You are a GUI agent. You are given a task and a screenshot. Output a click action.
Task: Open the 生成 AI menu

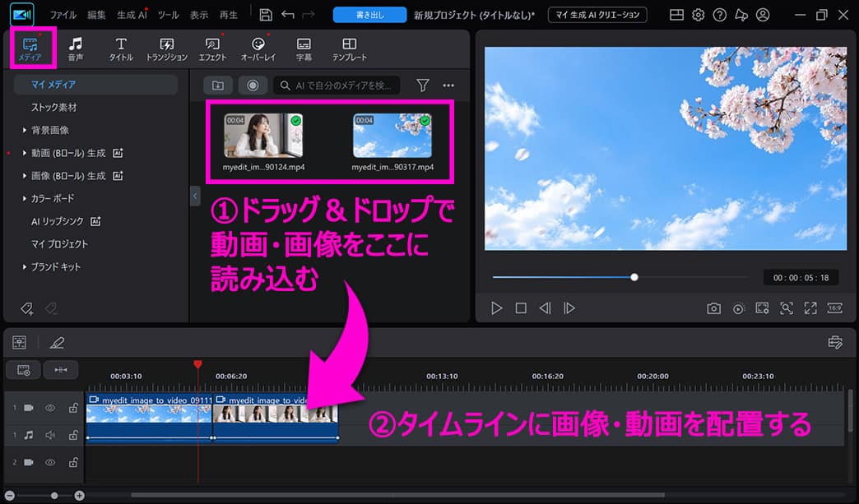[x=132, y=15]
